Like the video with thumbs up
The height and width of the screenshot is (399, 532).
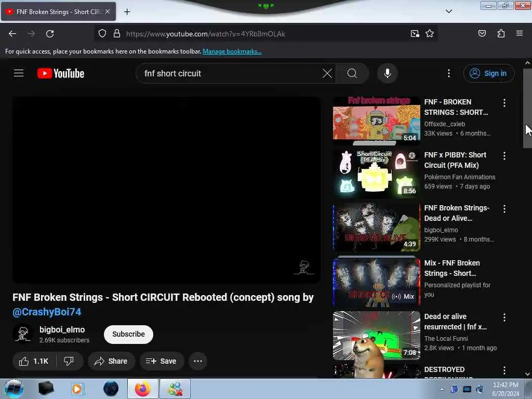coord(34,361)
